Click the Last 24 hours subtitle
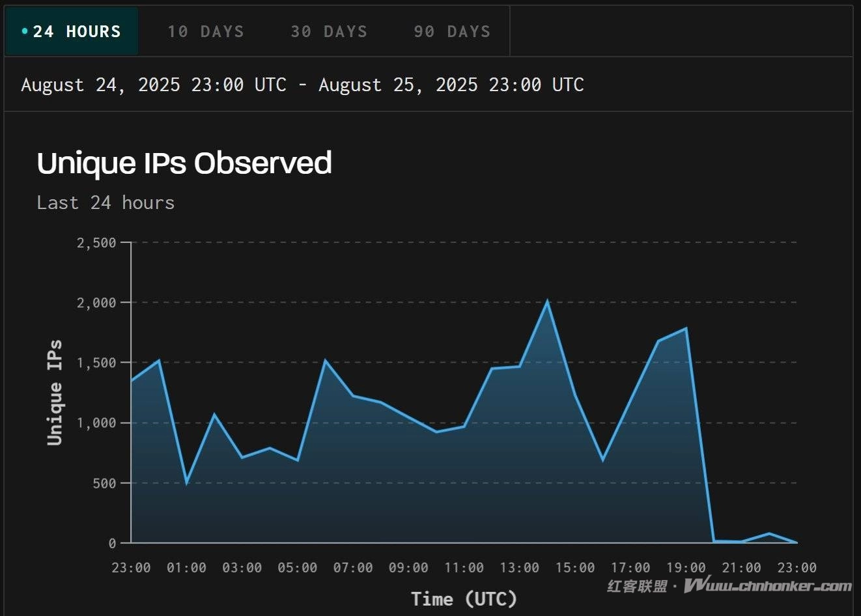The image size is (861, 616). pyautogui.click(x=106, y=203)
